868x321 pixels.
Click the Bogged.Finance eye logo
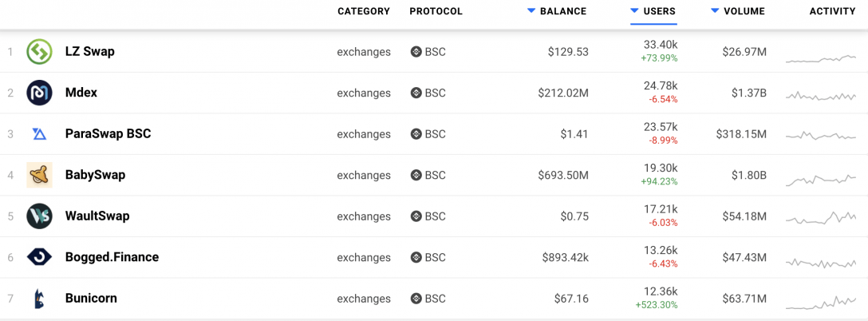(39, 256)
